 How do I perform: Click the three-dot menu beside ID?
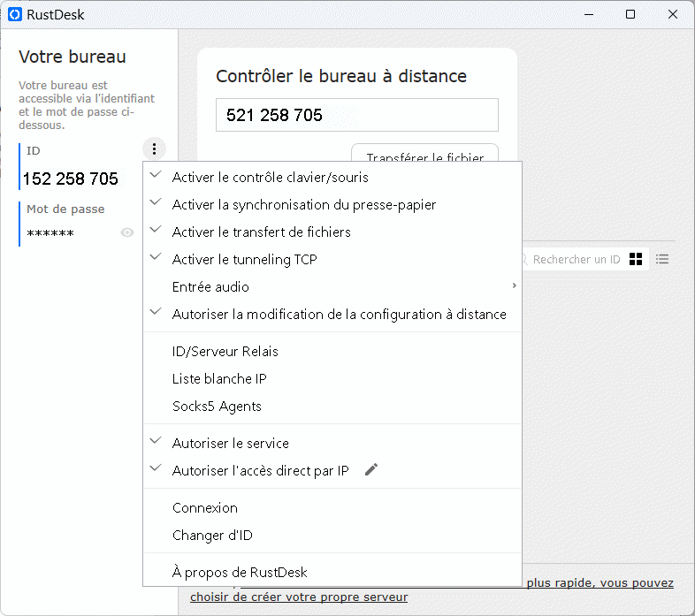click(x=154, y=148)
